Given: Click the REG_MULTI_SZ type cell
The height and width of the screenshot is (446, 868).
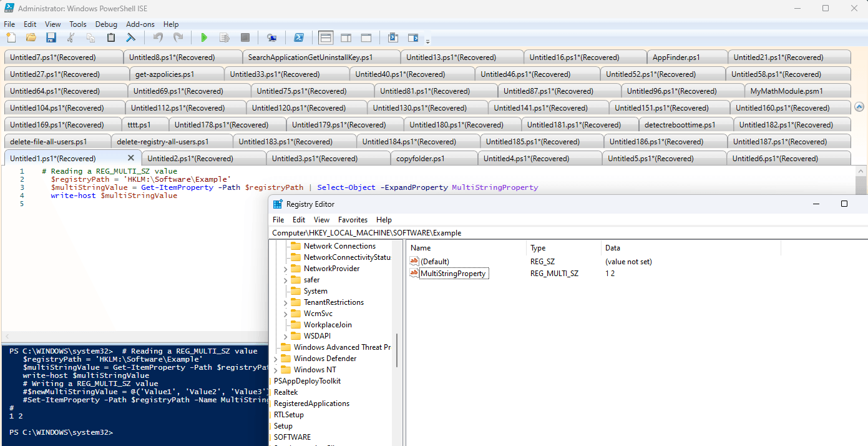Looking at the screenshot, I should coord(554,274).
